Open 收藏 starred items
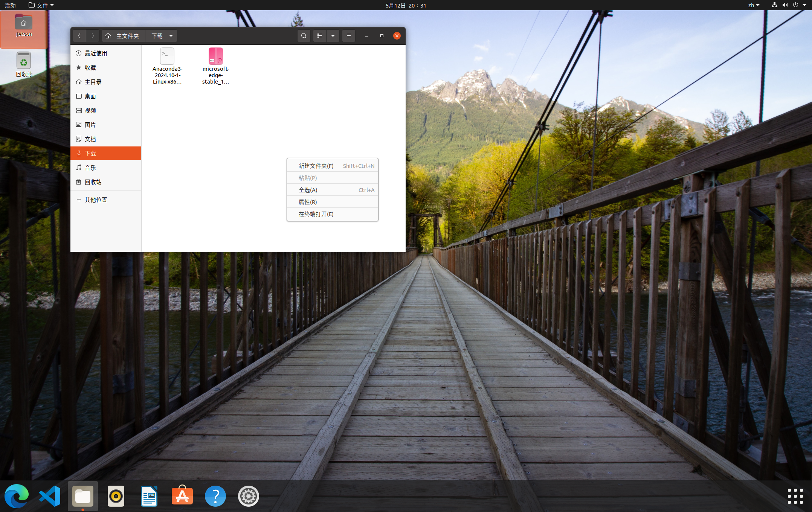Screen dimensions: 812x512 [x=106, y=67]
